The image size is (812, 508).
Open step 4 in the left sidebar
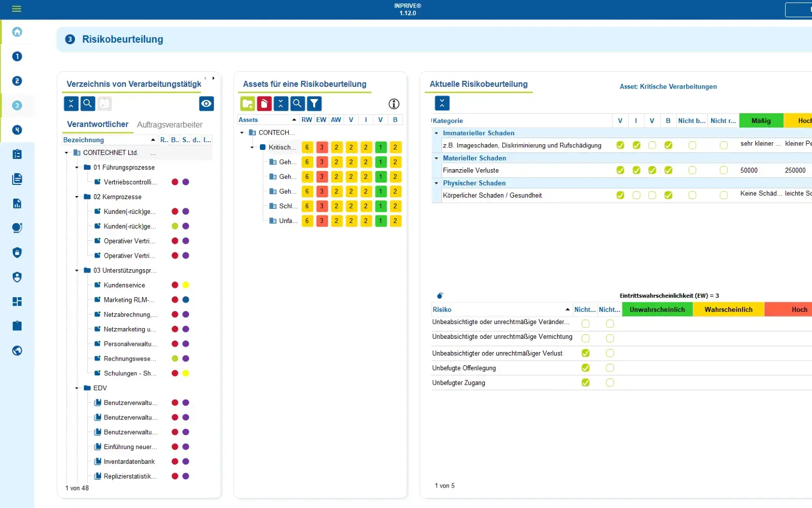17,130
